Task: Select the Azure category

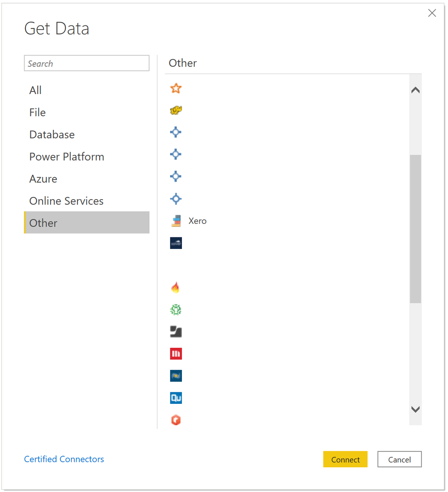Action: pyautogui.click(x=43, y=179)
